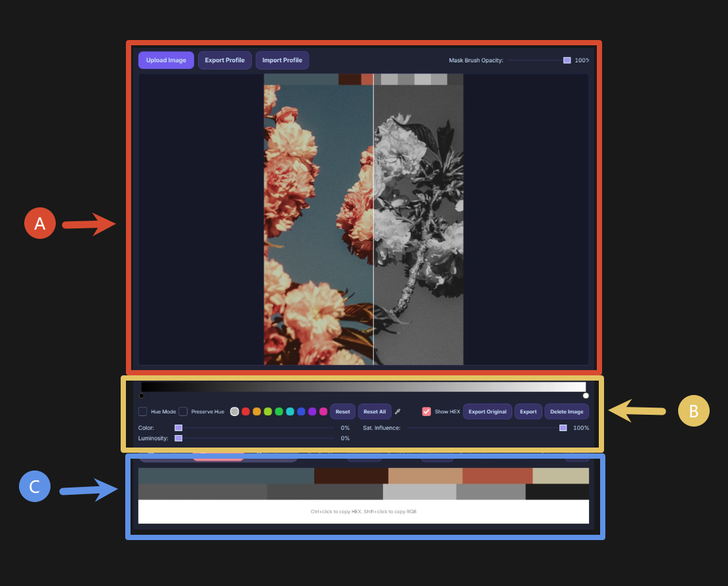728x586 pixels.
Task: Select the blue color dot
Action: pos(301,411)
